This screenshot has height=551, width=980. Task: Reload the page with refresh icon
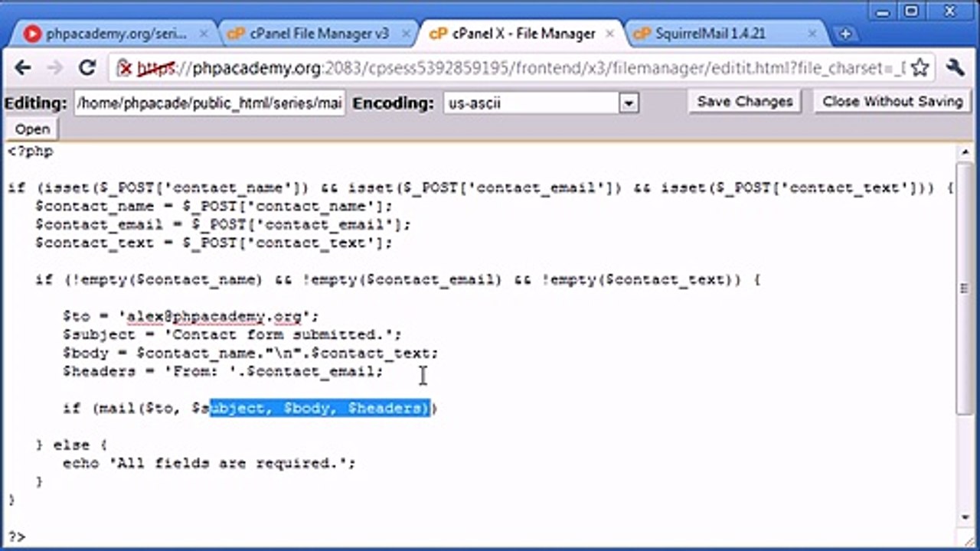coord(87,68)
